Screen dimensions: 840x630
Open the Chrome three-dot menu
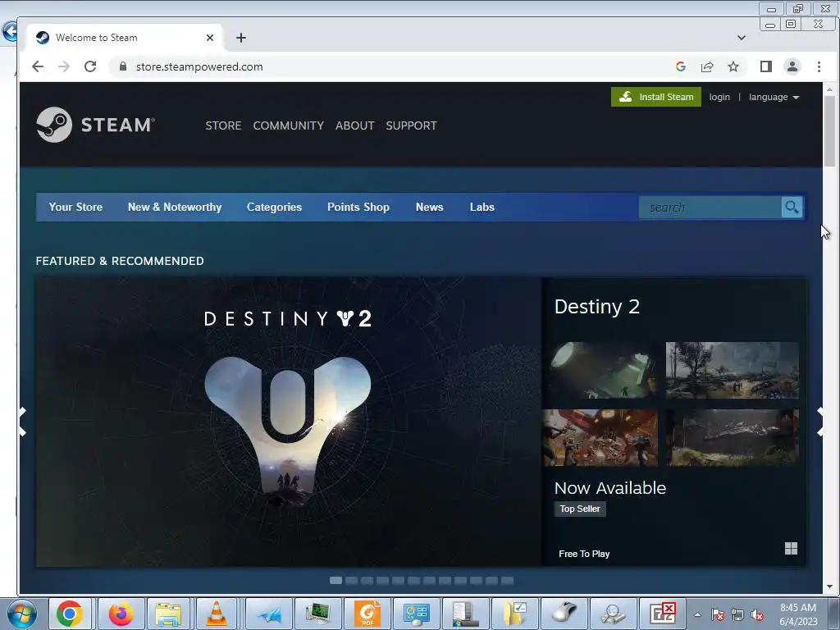pyautogui.click(x=819, y=66)
